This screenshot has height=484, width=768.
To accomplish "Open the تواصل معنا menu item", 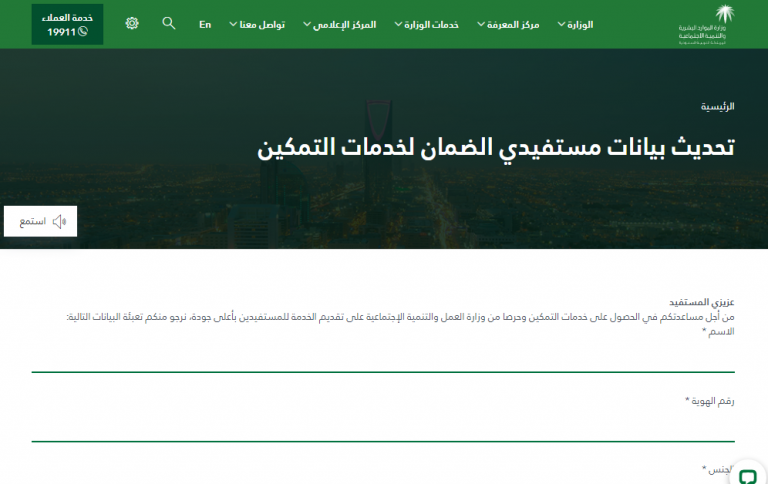I will [x=262, y=24].
